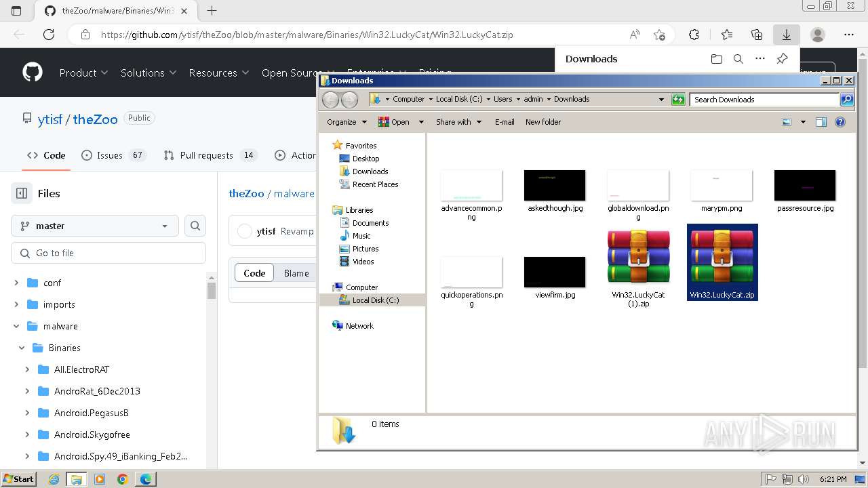Open theZoo repository link
The height and width of the screenshot is (488, 868).
click(95, 119)
